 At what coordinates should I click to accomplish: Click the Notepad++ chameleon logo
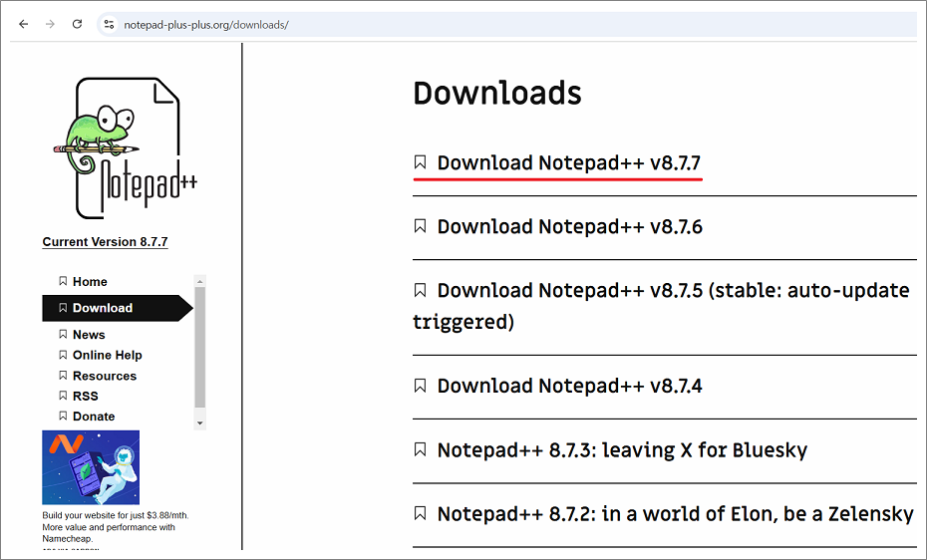click(126, 148)
